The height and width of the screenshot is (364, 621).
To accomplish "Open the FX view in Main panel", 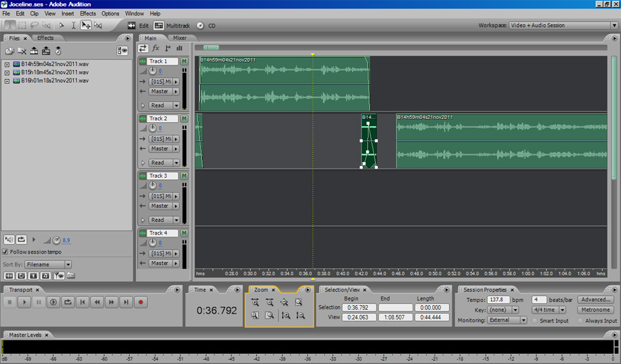I will (x=156, y=48).
